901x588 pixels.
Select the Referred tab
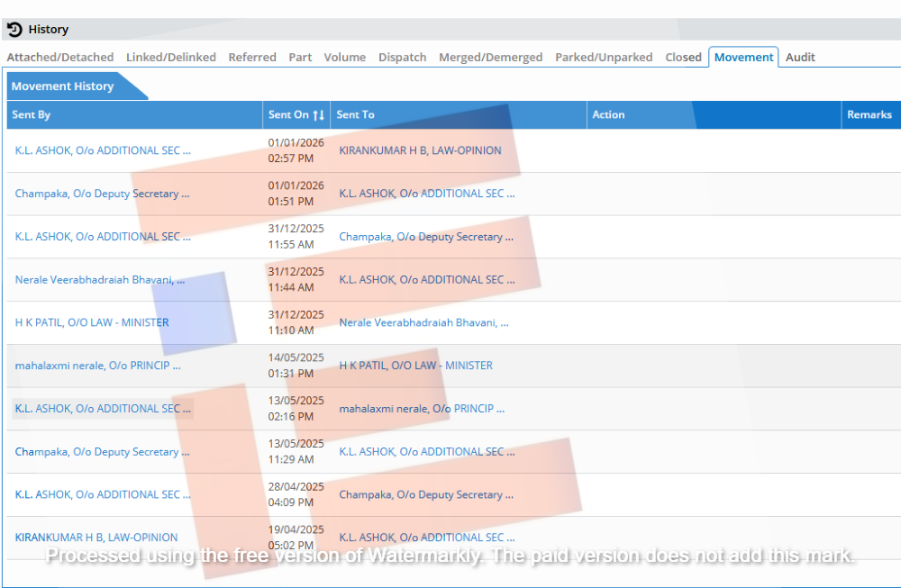(x=252, y=57)
